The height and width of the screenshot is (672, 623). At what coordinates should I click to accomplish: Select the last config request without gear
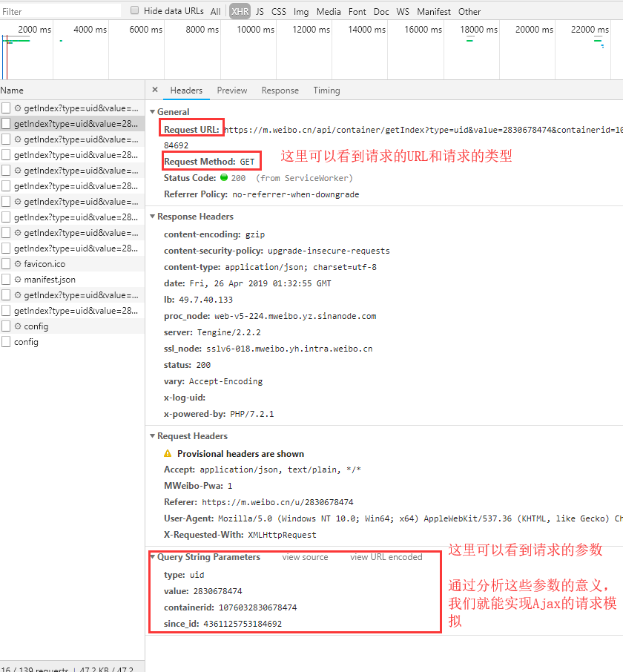tap(72, 342)
